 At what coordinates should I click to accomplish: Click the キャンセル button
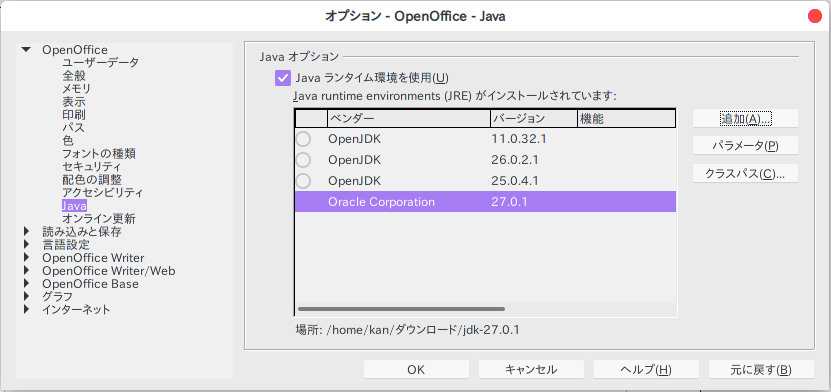[x=531, y=370]
